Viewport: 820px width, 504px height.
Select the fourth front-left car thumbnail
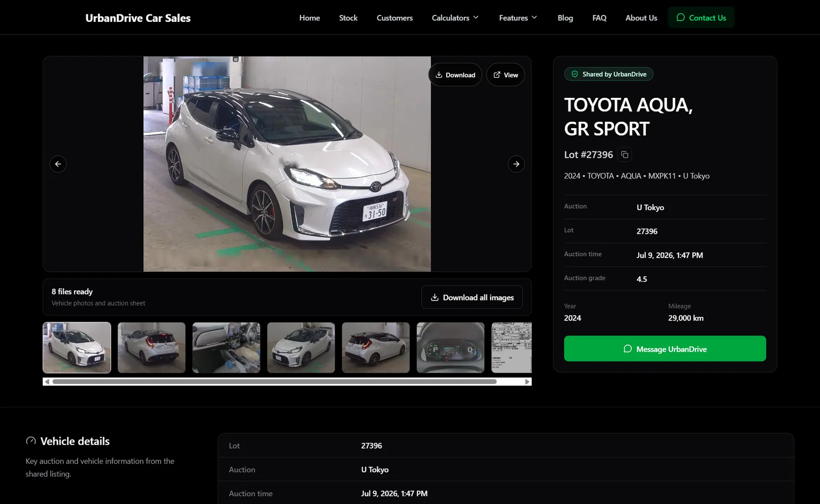coord(301,347)
